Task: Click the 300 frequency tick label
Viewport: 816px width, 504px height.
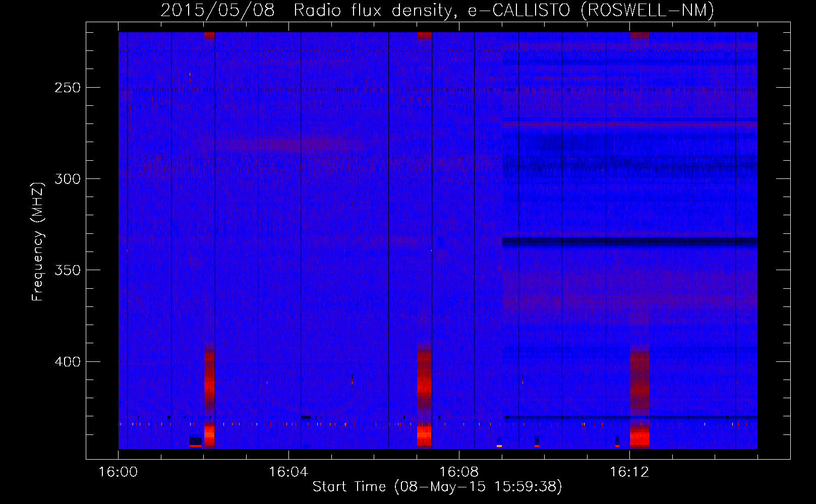Action: [x=68, y=179]
